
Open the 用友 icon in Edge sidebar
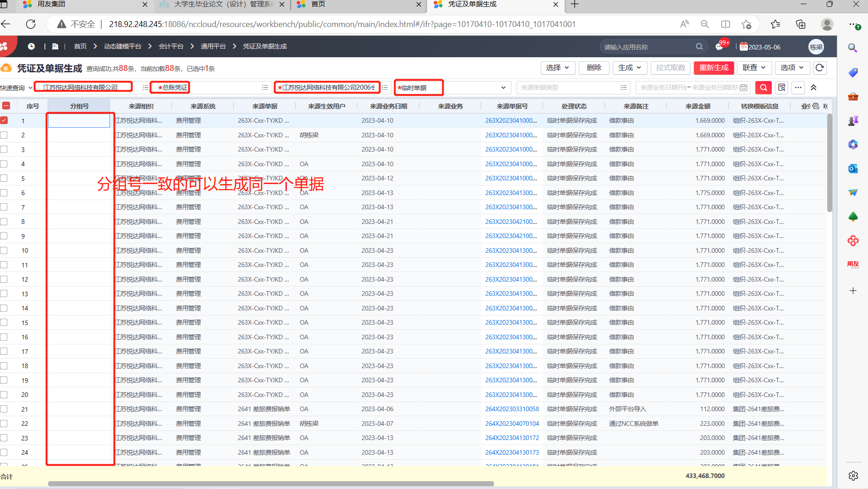853,264
